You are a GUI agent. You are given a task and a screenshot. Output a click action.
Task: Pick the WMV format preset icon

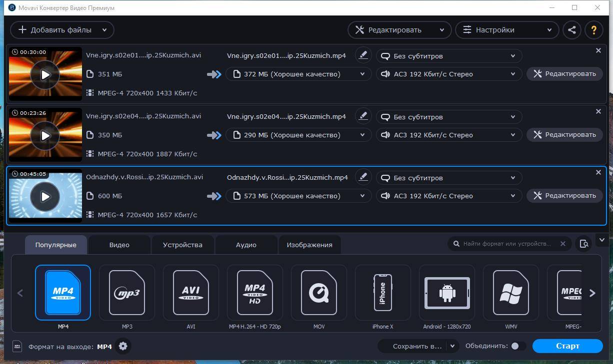[511, 293]
